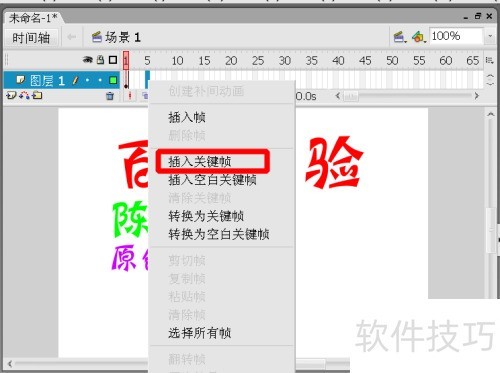Click the insert new layer icon
The width and height of the screenshot is (500, 373).
coord(11,96)
